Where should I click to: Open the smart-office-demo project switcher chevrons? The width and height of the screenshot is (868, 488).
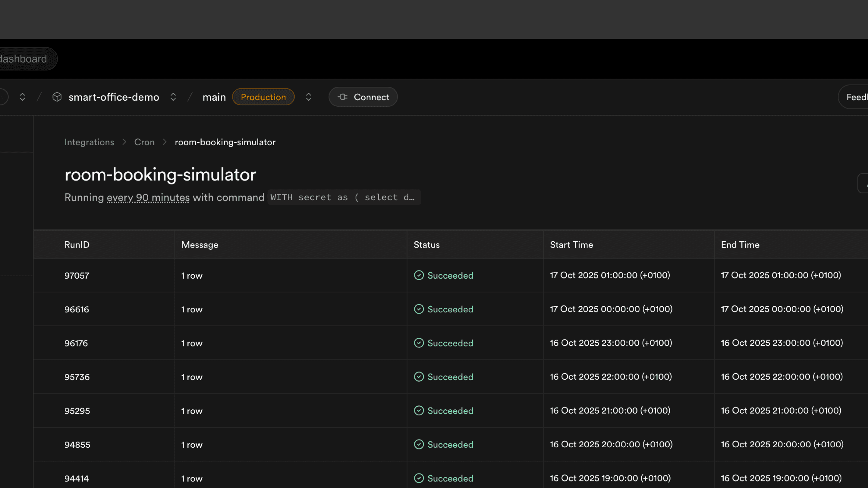pyautogui.click(x=173, y=97)
